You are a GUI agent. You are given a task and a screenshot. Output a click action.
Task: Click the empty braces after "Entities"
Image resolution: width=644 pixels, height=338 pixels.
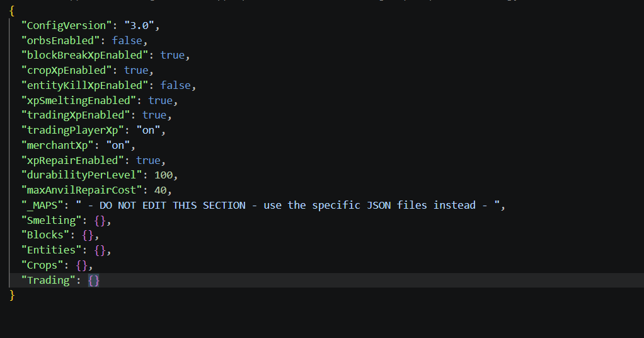click(x=100, y=250)
